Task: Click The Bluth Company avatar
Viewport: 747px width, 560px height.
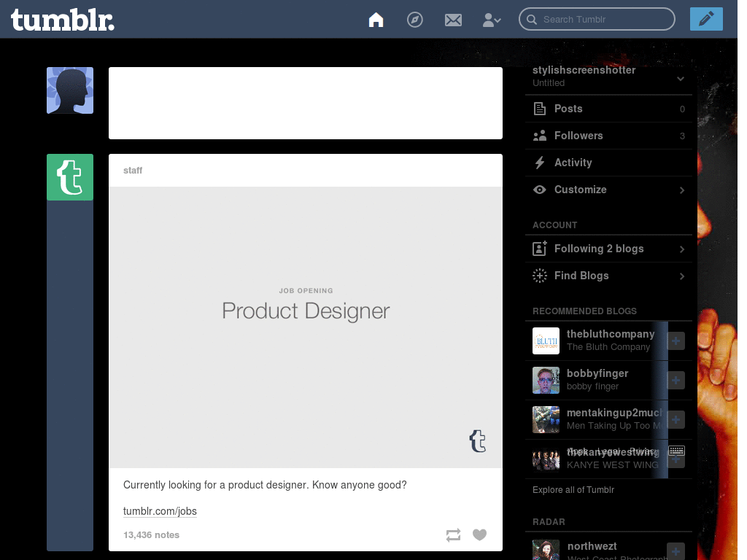Action: (x=546, y=341)
